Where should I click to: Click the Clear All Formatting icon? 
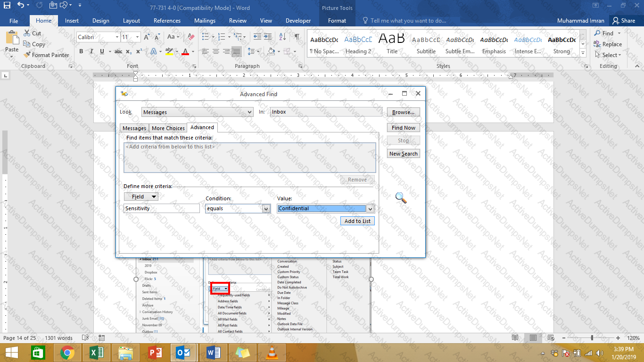(191, 37)
